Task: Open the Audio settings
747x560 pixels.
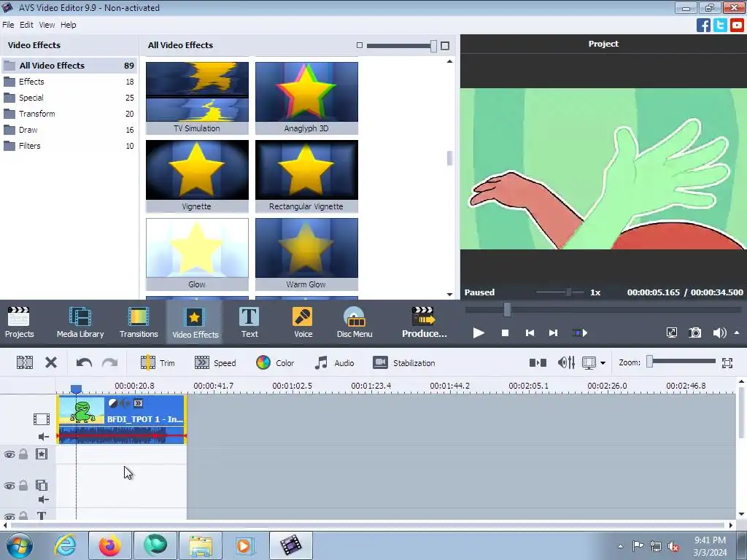Action: (334, 363)
